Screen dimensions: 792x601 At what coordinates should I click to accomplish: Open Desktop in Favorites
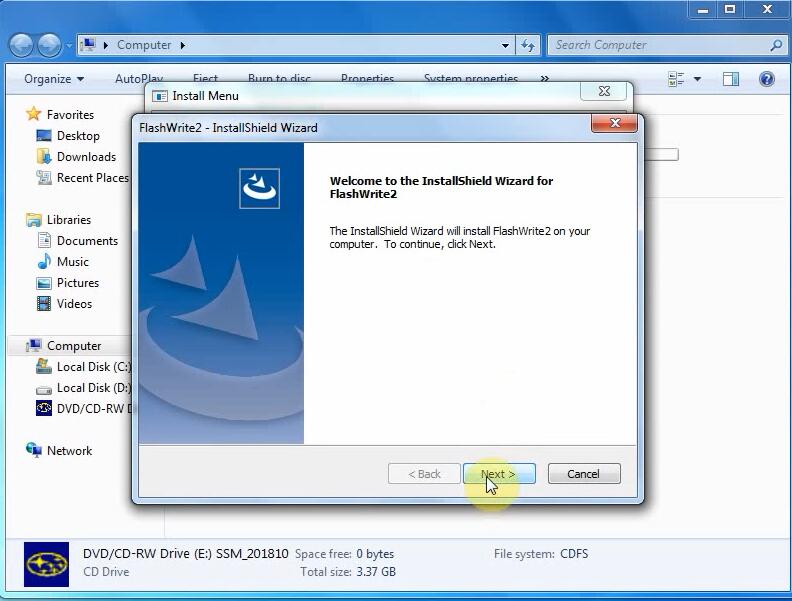(78, 136)
